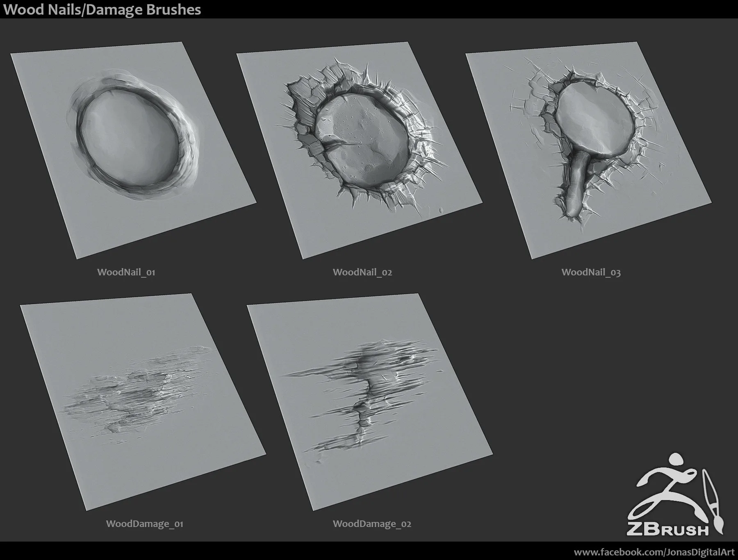
Task: Click the Wood Nails/Damage Brushes title
Action: point(102,9)
